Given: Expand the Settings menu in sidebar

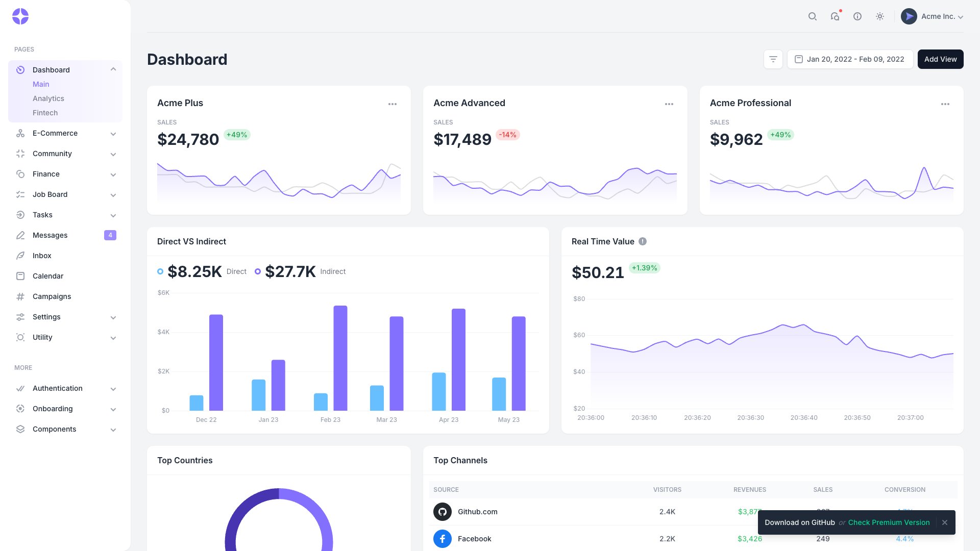Looking at the screenshot, I should 113,317.
